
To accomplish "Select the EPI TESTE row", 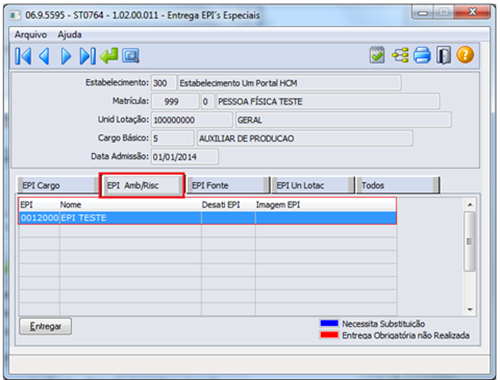I will (x=208, y=218).
